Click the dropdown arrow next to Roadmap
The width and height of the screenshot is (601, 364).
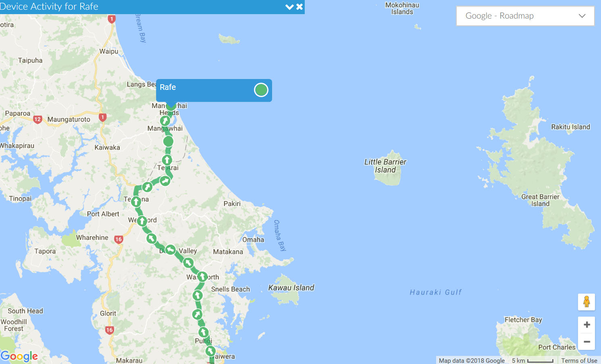[x=582, y=16]
